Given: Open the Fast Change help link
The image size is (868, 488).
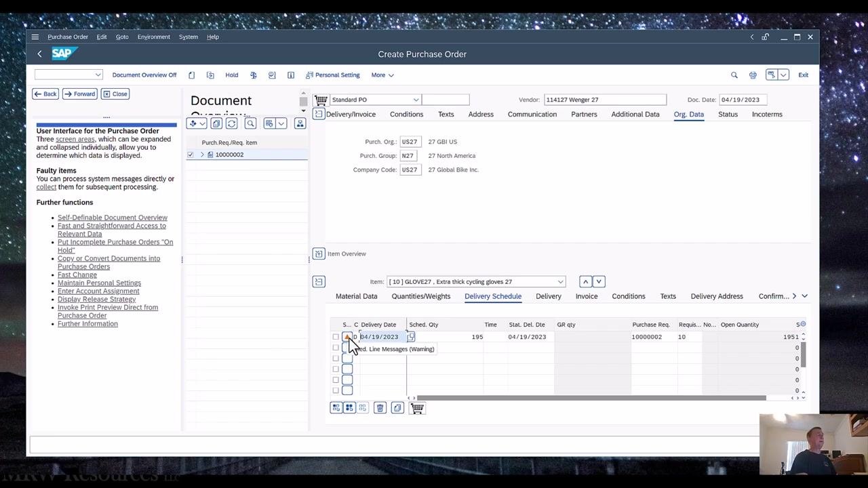Looking at the screenshot, I should pyautogui.click(x=77, y=275).
